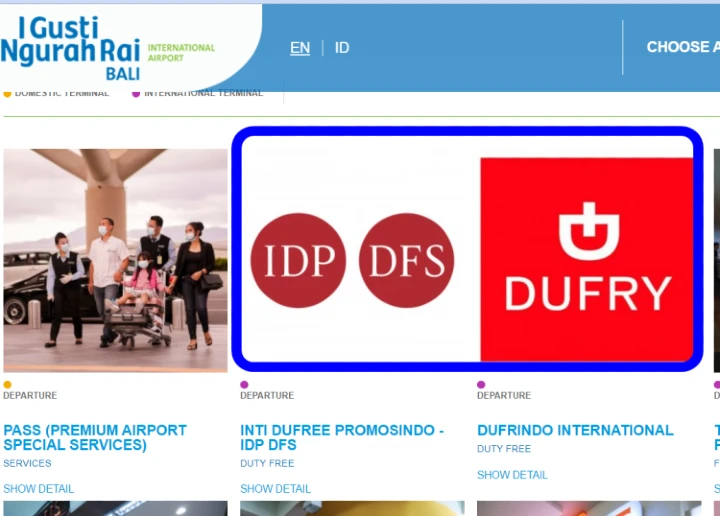Click the DEPARTURE label above Inti Dufree
This screenshot has width=720, height=516.
coord(267,395)
